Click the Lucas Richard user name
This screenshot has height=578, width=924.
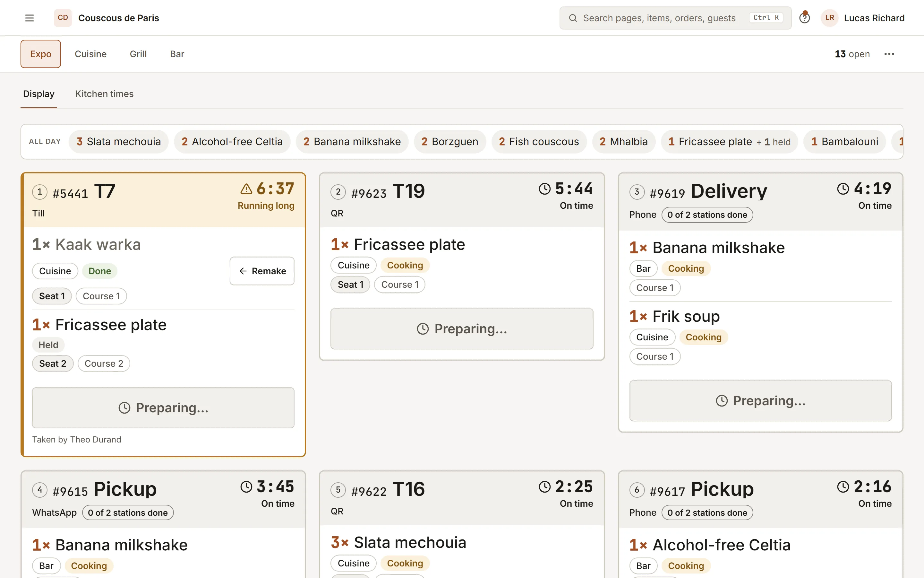pos(874,18)
